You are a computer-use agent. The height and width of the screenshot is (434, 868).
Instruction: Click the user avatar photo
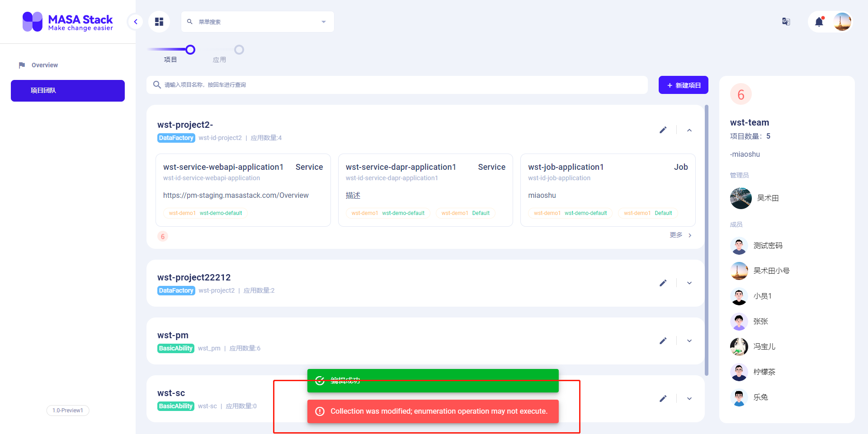842,21
